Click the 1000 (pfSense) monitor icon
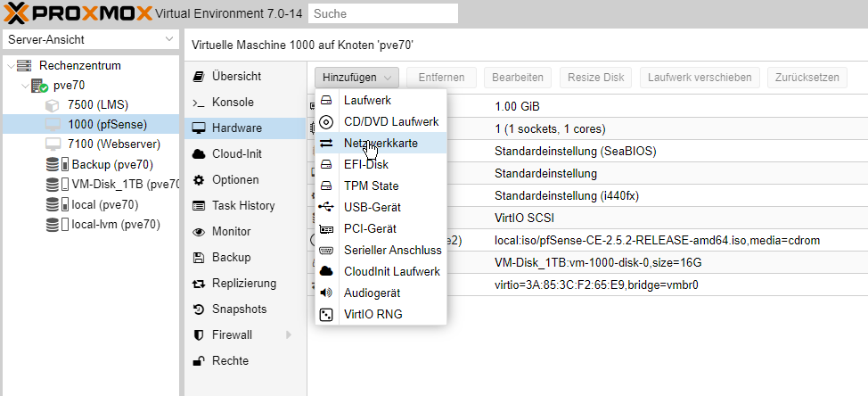 [53, 124]
